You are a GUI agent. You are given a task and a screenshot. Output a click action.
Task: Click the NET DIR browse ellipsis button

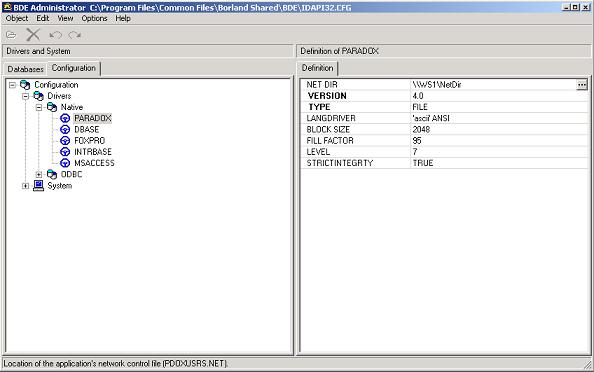tap(582, 85)
